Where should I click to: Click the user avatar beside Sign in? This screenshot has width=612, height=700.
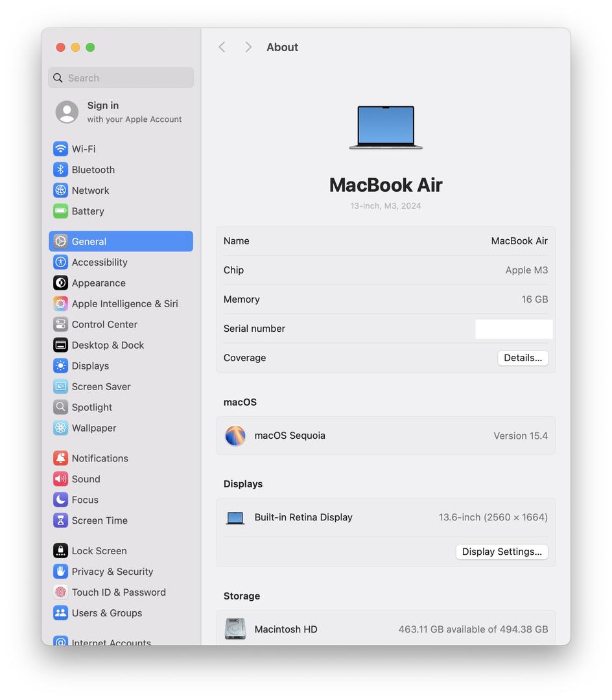tap(67, 111)
